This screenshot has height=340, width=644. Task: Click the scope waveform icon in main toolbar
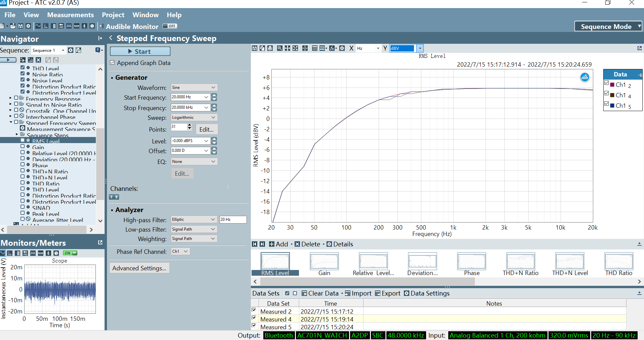click(38, 26)
